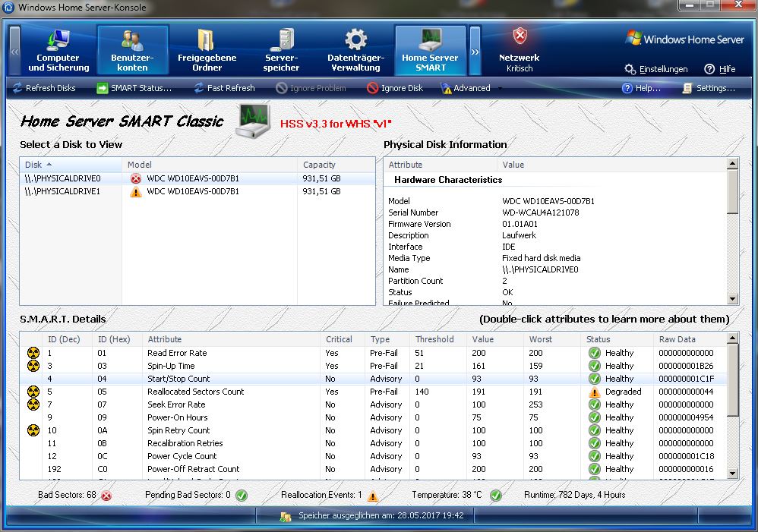Select the PHYSICALDRIVE1 disk row
Viewport: 758px width, 532px height.
pyautogui.click(x=197, y=191)
